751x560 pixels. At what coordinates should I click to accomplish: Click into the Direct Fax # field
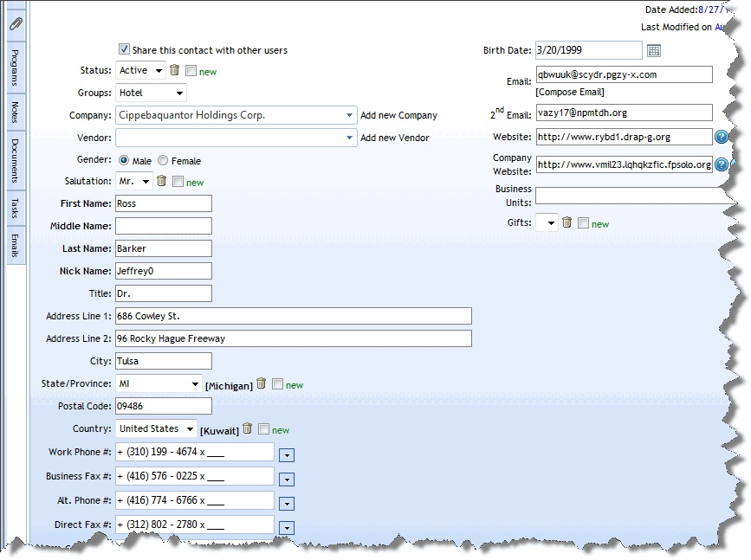[x=195, y=525]
